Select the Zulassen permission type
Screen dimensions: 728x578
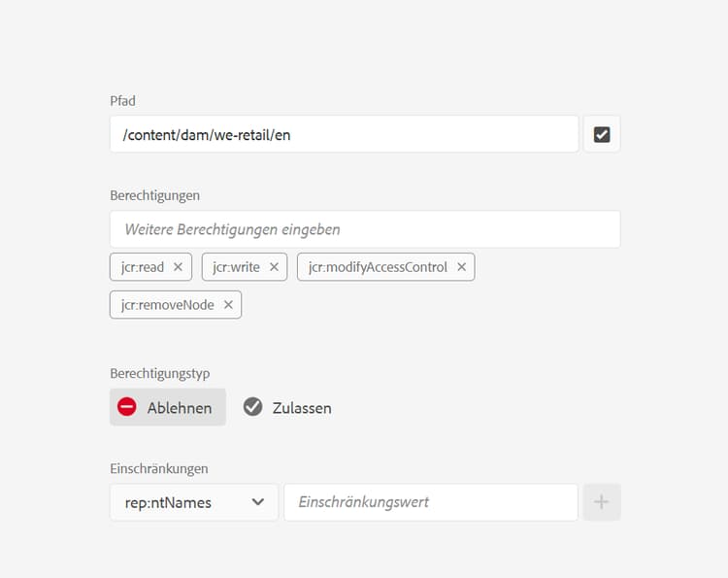(288, 407)
